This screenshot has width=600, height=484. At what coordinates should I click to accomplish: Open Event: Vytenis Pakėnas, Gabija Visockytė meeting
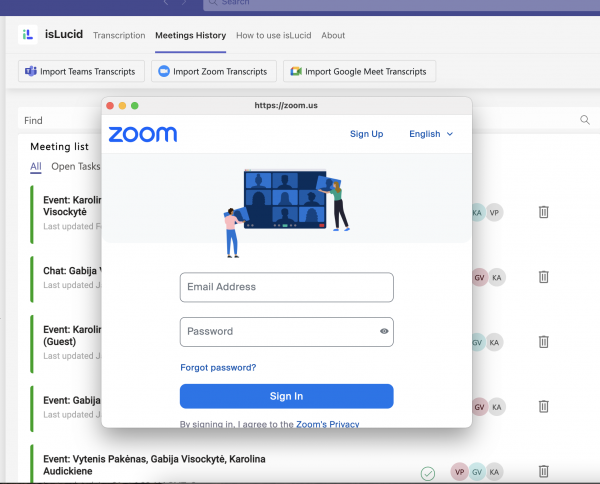point(154,465)
